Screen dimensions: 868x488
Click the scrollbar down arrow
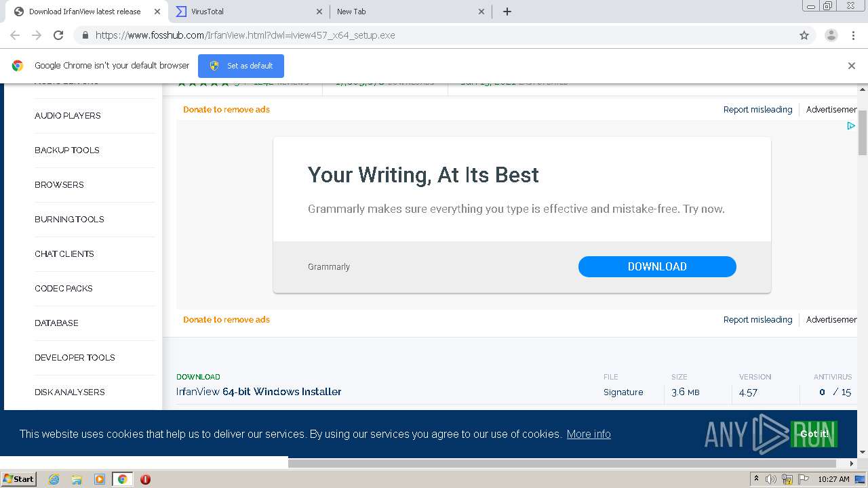(x=863, y=452)
